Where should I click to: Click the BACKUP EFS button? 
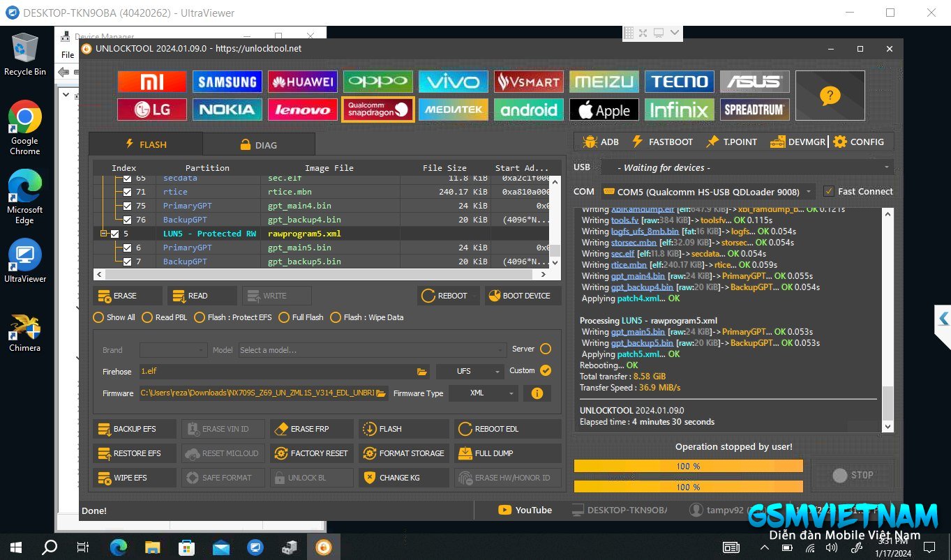(x=135, y=429)
